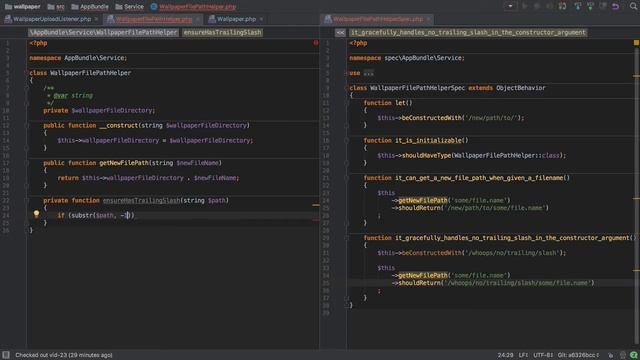Image resolution: width=640 pixels, height=360 pixels.
Task: Click the beConstructedWith('/new/path/to/') line
Action: point(451,118)
